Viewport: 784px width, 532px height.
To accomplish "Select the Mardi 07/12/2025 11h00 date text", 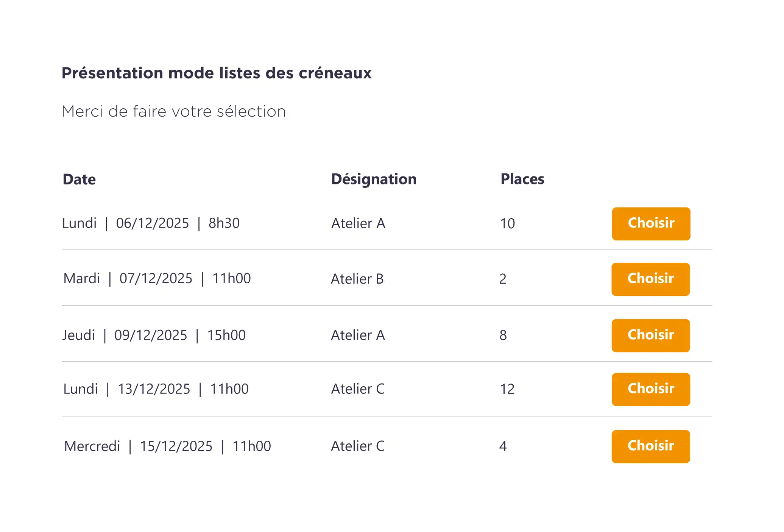I will click(157, 279).
